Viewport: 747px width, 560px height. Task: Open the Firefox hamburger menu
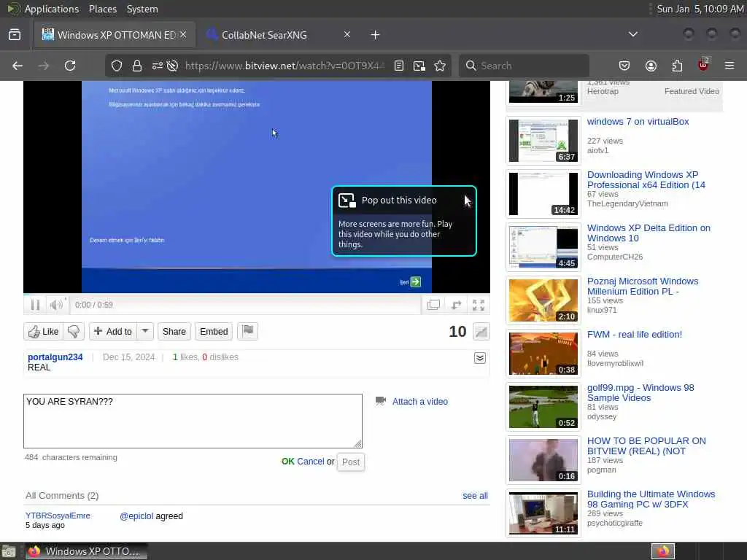[729, 66]
